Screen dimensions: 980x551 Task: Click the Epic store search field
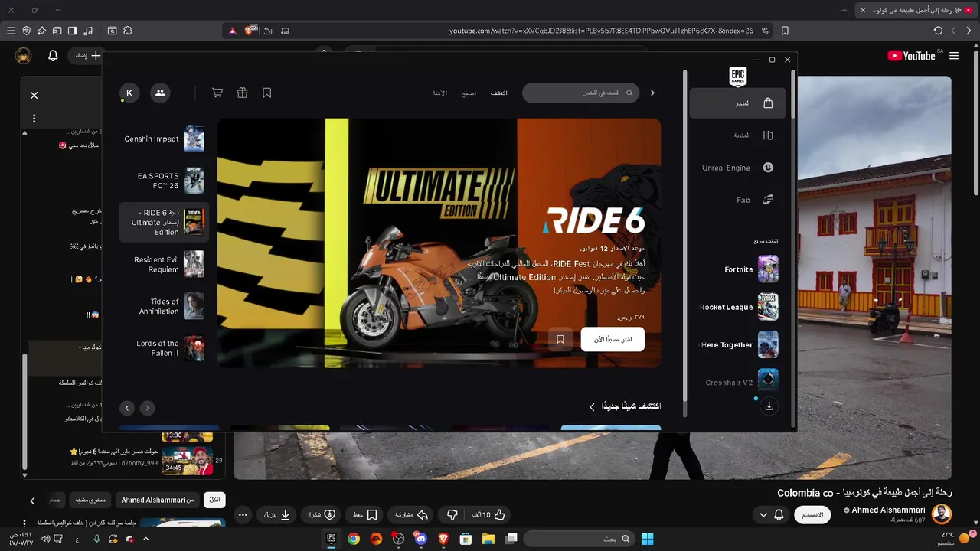pyautogui.click(x=580, y=93)
